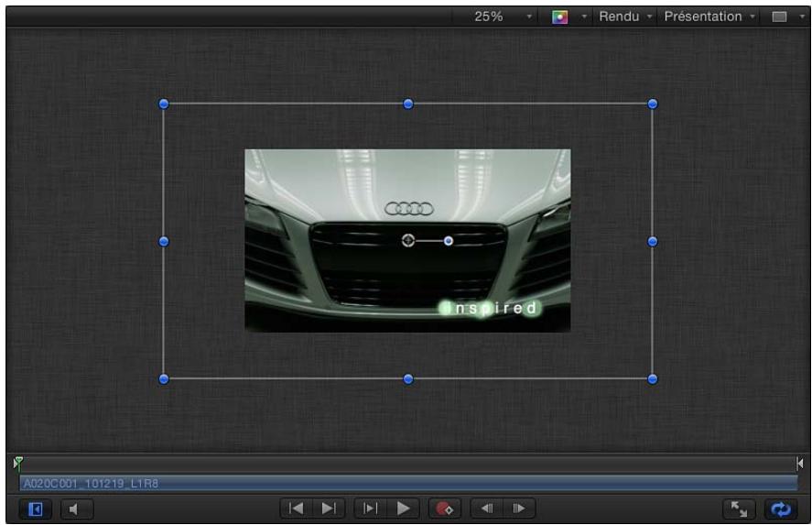
Task: Click the anchor point crosshair in canvas center
Action: (408, 240)
